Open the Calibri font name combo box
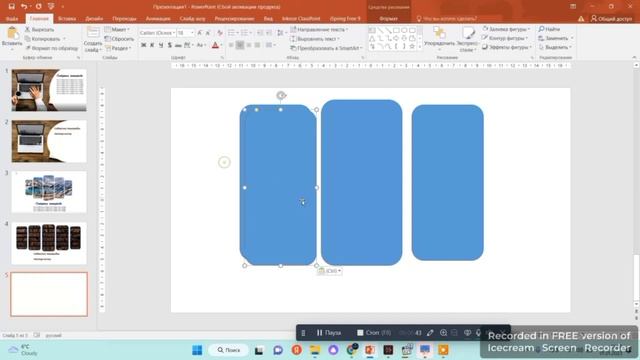 pos(157,33)
